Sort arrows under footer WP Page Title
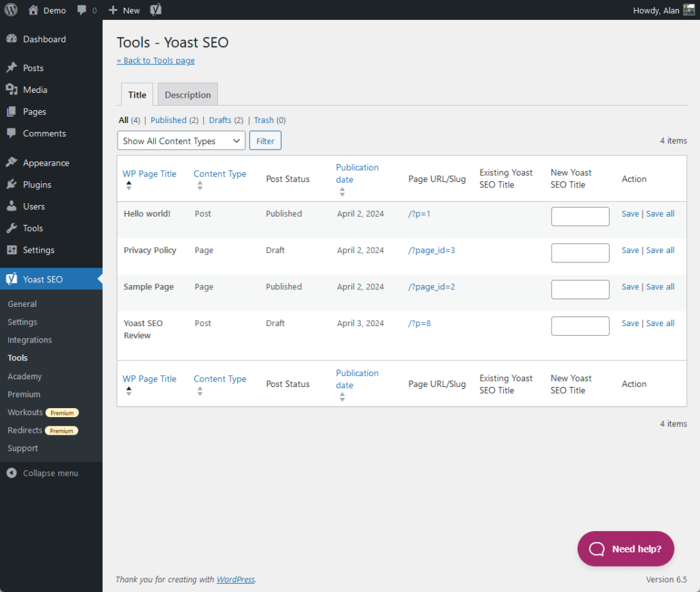This screenshot has height=592, width=700. click(x=129, y=391)
